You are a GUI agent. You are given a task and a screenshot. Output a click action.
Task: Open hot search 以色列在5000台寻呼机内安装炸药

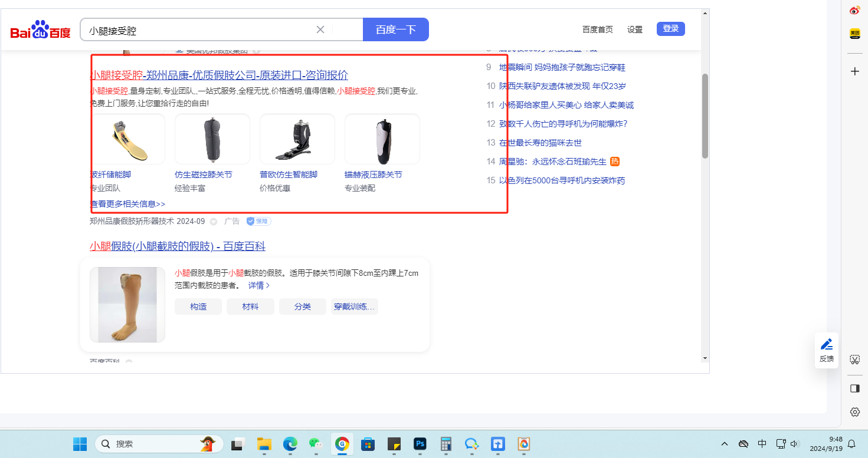coord(562,180)
